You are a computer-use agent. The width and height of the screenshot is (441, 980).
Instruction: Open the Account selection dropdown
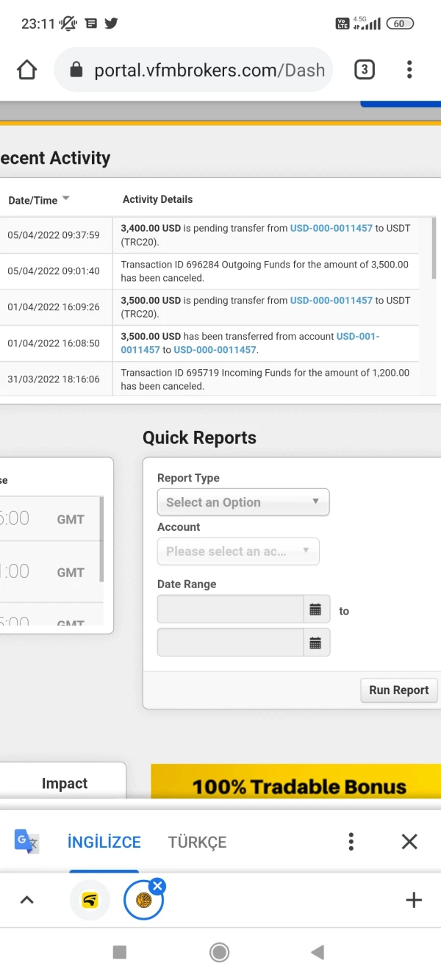pyautogui.click(x=238, y=551)
